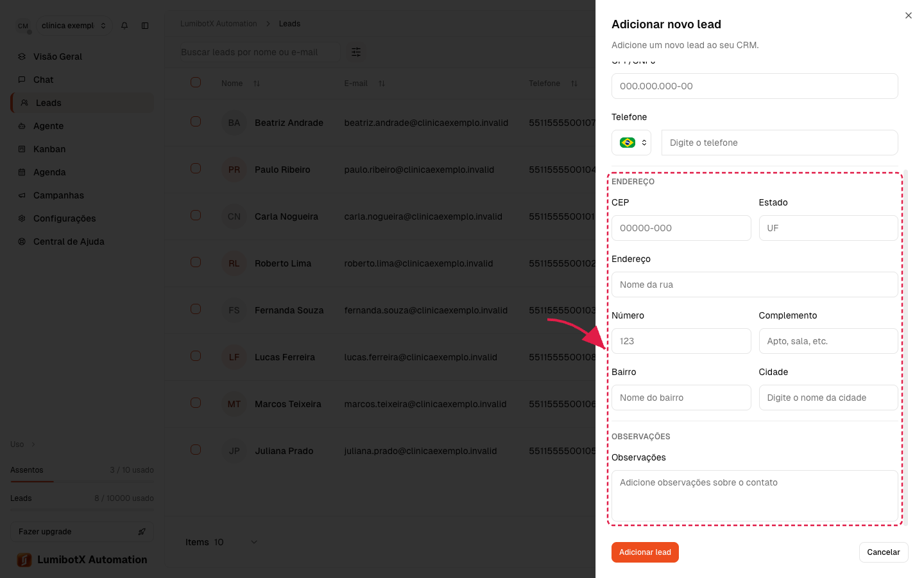
Task: Click the Fazer upgrade button
Action: [82, 532]
